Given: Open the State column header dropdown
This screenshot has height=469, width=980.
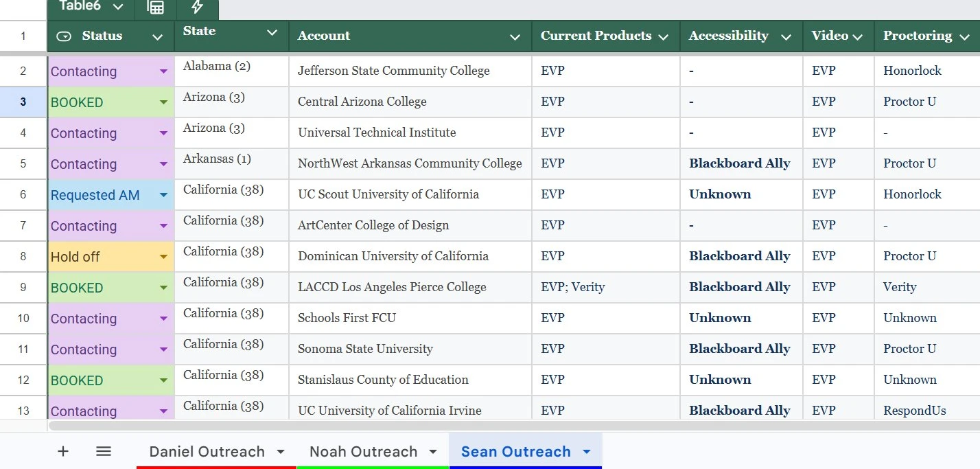Looking at the screenshot, I should pyautogui.click(x=272, y=32).
